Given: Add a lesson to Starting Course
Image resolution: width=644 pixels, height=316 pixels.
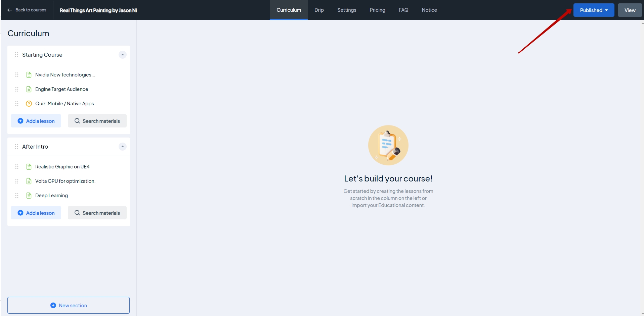Looking at the screenshot, I should (x=36, y=121).
